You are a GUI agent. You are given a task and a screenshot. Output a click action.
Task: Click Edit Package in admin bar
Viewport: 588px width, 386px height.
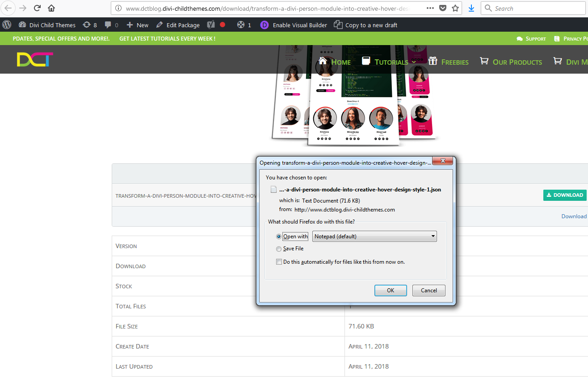[178, 25]
